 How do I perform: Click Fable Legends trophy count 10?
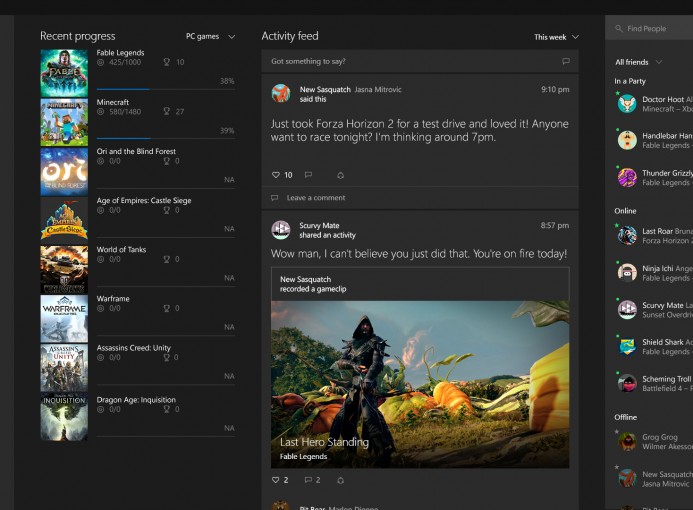click(x=174, y=62)
